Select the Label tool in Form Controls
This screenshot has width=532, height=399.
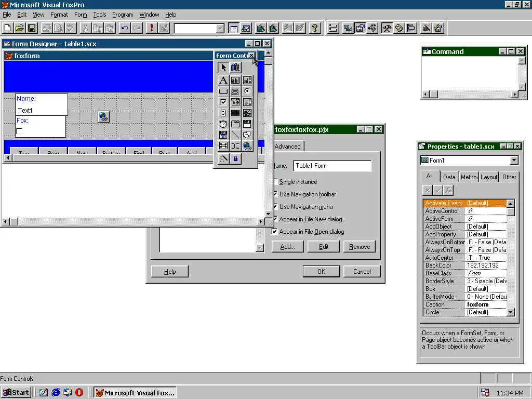(223, 80)
